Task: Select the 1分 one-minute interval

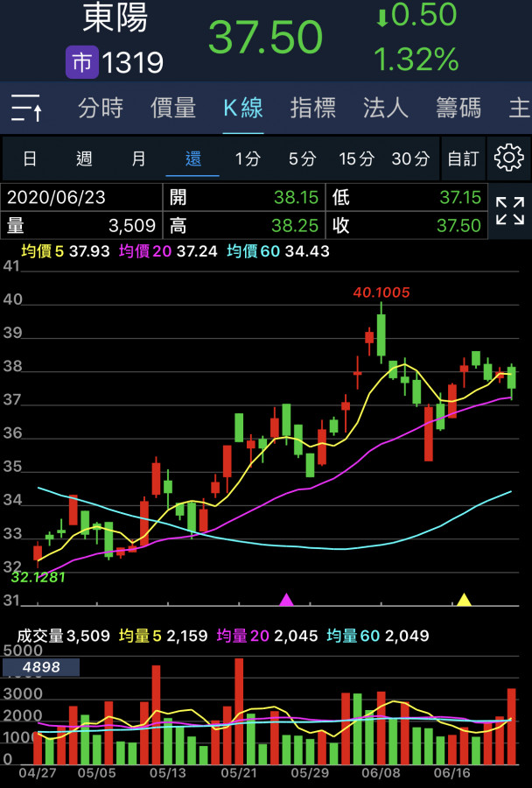Action: [248, 158]
